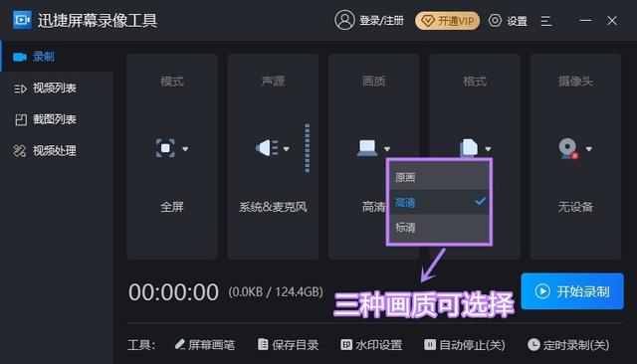Open the 视频列表 tab
637x364 pixels.
coord(57,89)
